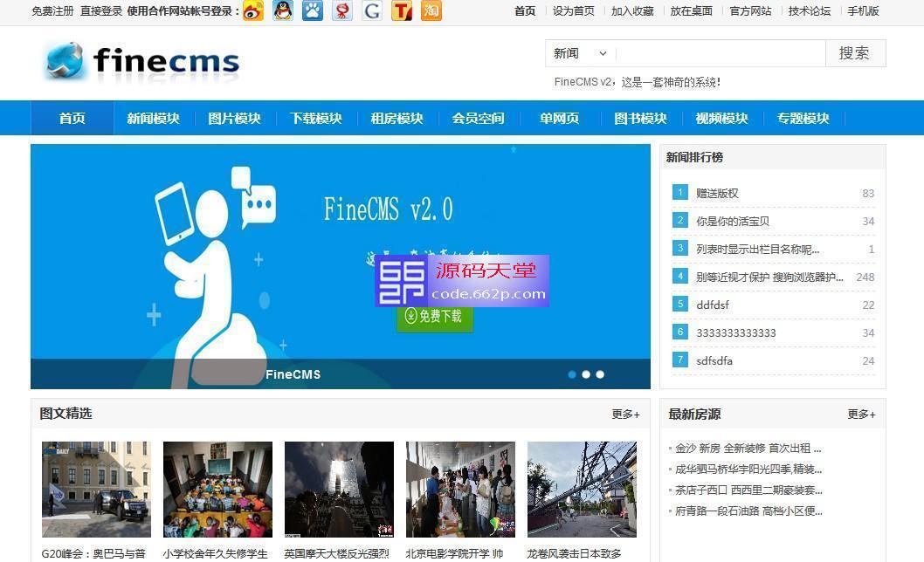
Task: Open the 英国摩天大楼反光强烈 thumbnail
Action: click(x=340, y=490)
